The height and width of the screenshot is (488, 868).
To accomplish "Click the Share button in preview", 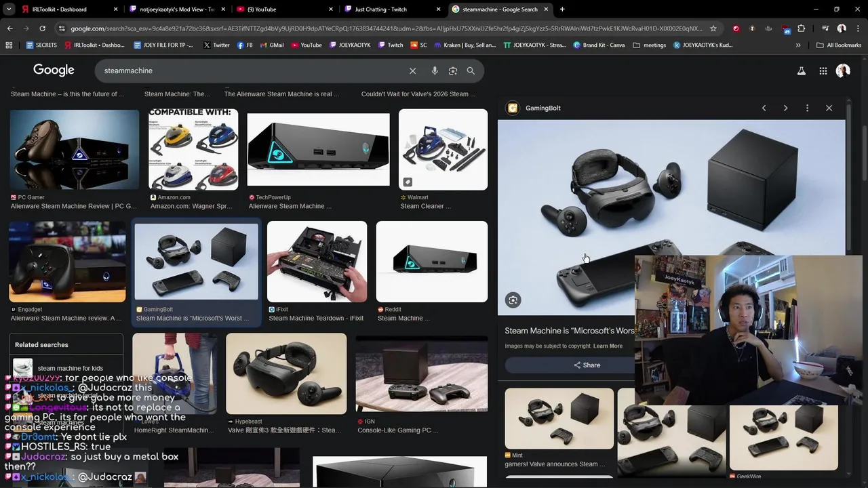I will [x=587, y=365].
